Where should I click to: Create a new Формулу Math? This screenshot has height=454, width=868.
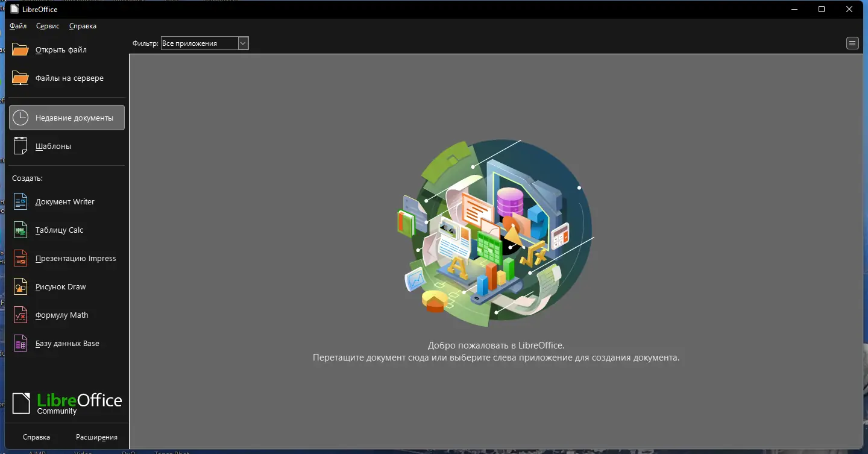point(67,315)
